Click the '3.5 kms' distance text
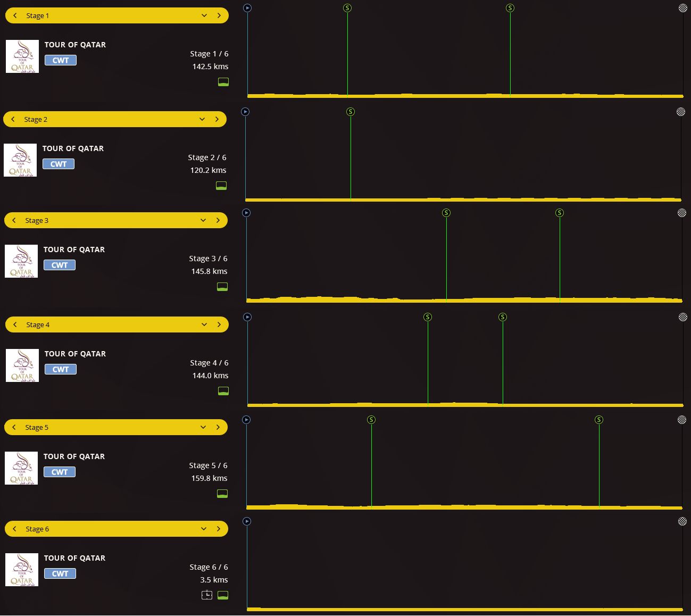 pyautogui.click(x=214, y=580)
